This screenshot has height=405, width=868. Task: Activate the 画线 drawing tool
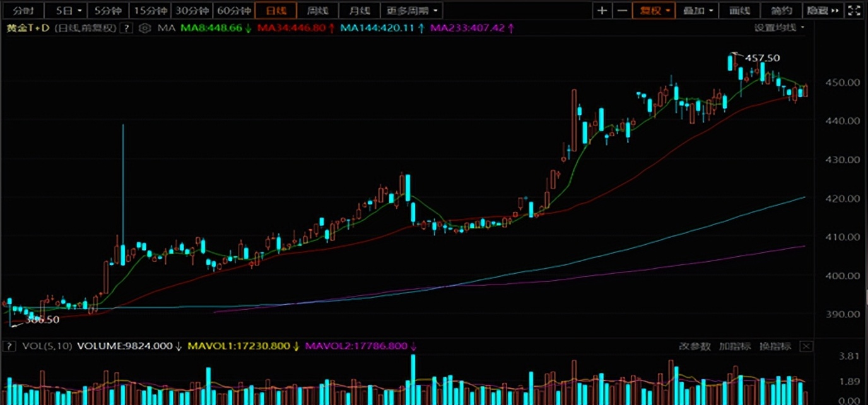pyautogui.click(x=739, y=10)
